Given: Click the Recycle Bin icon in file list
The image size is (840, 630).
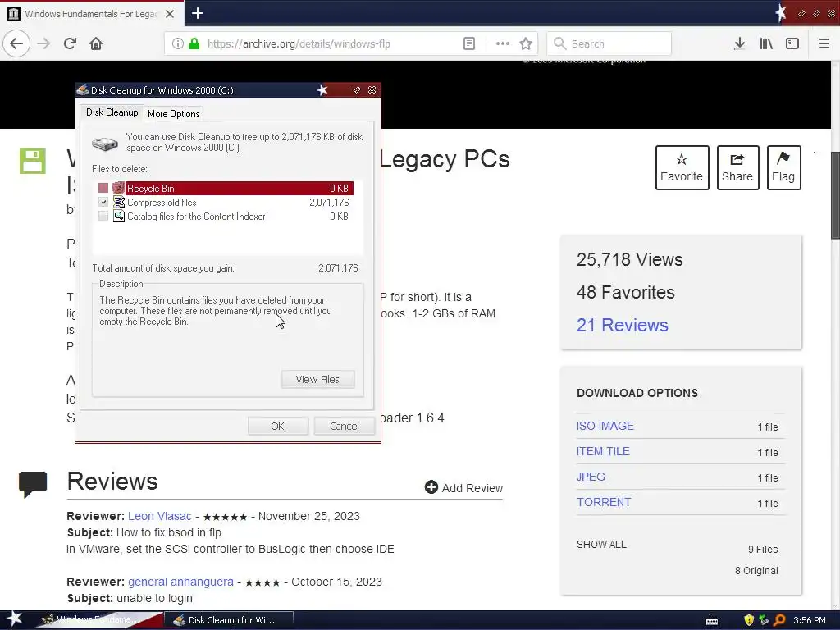Looking at the screenshot, I should pyautogui.click(x=118, y=188).
